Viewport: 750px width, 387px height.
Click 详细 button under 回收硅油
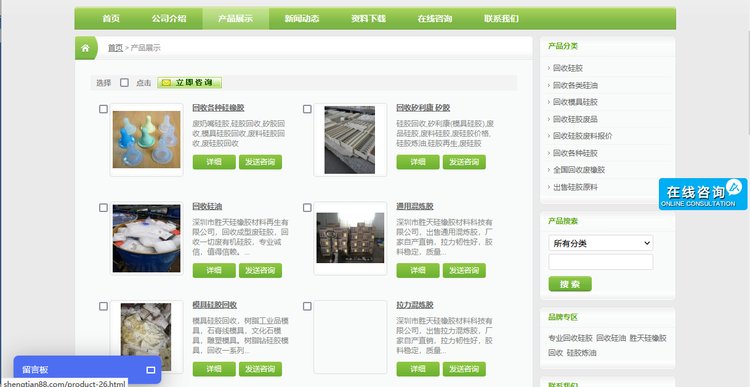click(214, 270)
